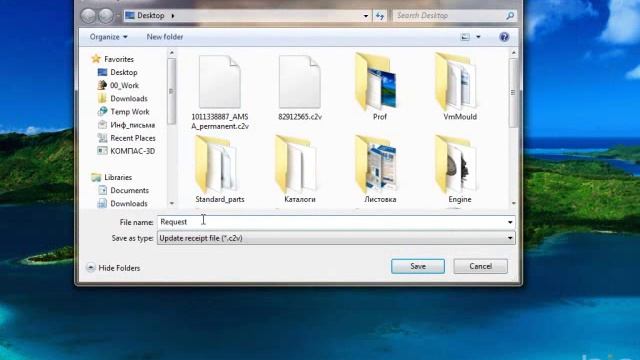
Task: Click the Desktop icon in Favorites
Action: (x=102, y=72)
